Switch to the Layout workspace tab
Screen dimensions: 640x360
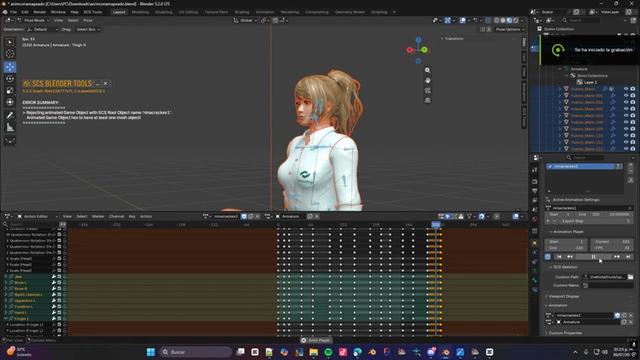119,12
